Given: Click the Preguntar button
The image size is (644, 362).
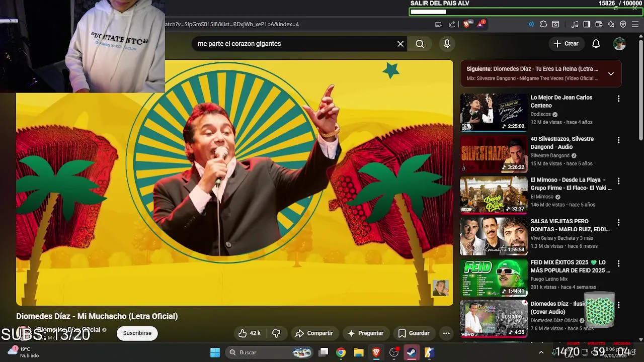Looking at the screenshot, I should tap(365, 333).
